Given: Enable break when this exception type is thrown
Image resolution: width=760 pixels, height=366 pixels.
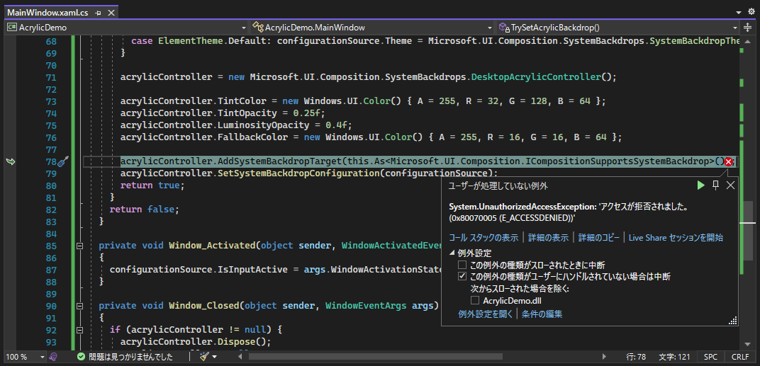Looking at the screenshot, I should (x=462, y=265).
